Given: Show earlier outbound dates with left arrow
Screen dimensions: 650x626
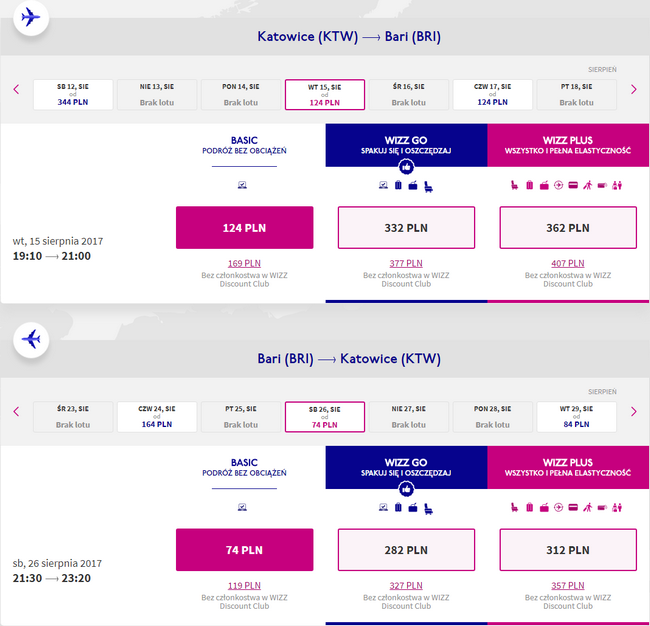Looking at the screenshot, I should coord(16,89).
